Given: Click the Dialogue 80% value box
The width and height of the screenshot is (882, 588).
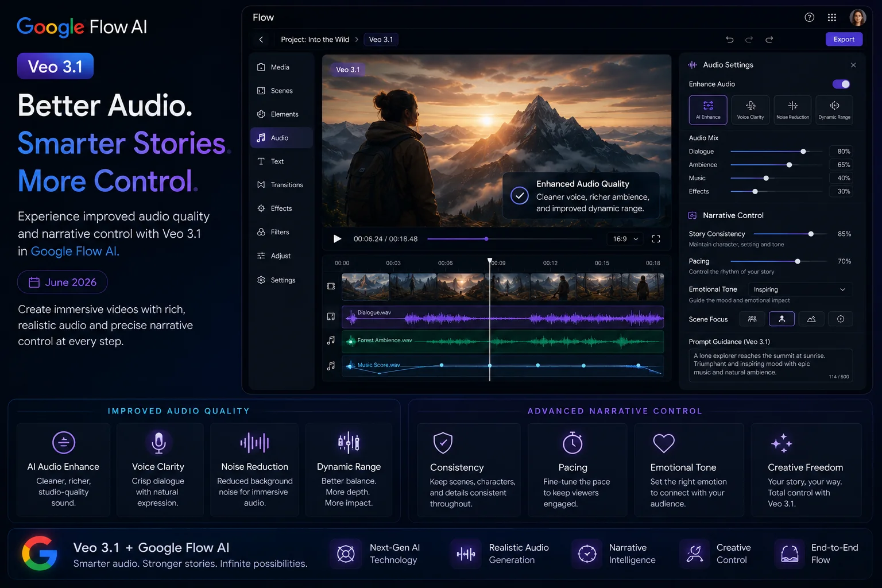Looking at the screenshot, I should pos(841,152).
